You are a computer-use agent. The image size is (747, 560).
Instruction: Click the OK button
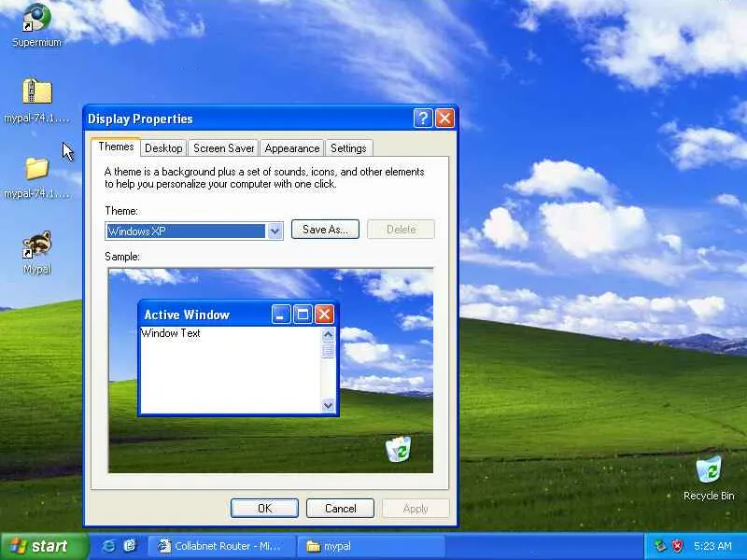point(264,508)
